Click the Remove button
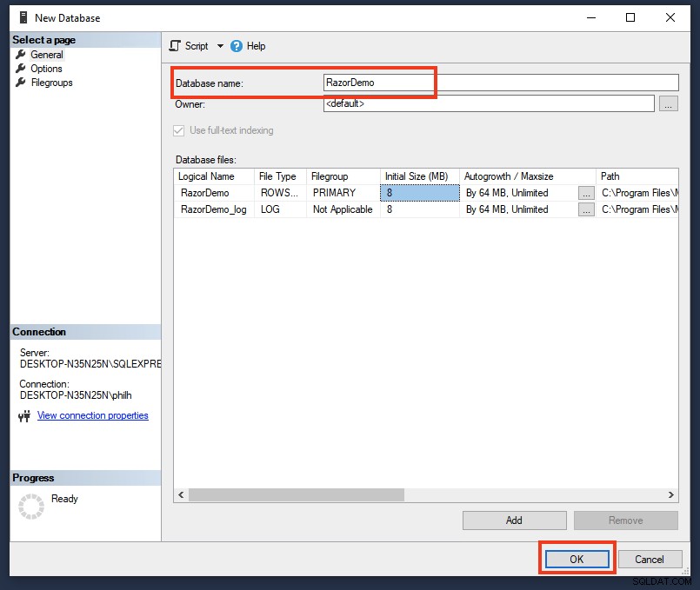The image size is (700, 590). coord(625,520)
